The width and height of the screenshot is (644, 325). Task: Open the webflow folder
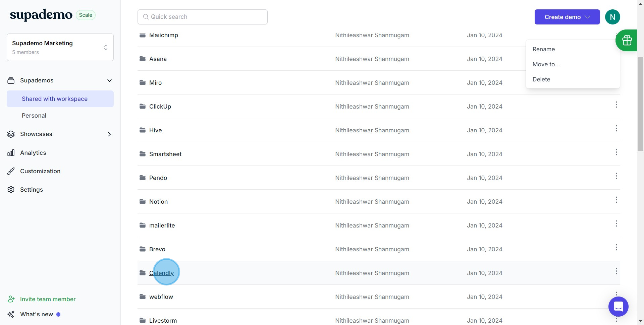point(161,297)
